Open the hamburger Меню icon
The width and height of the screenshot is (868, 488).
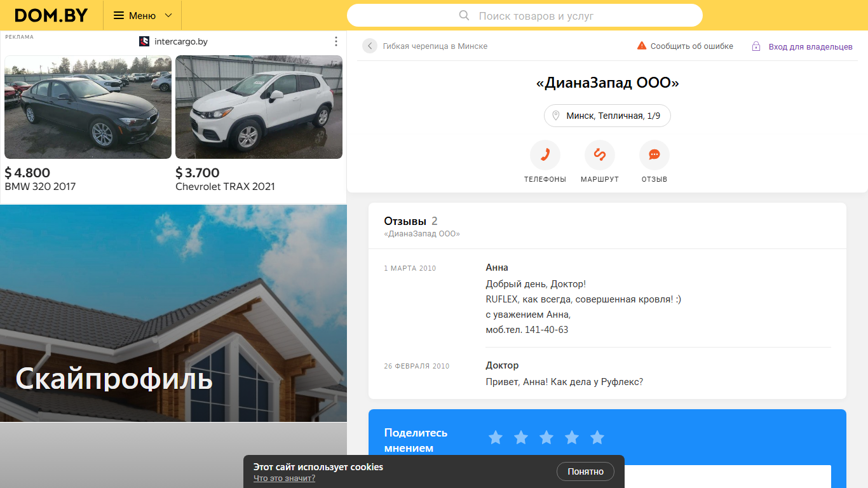point(119,15)
